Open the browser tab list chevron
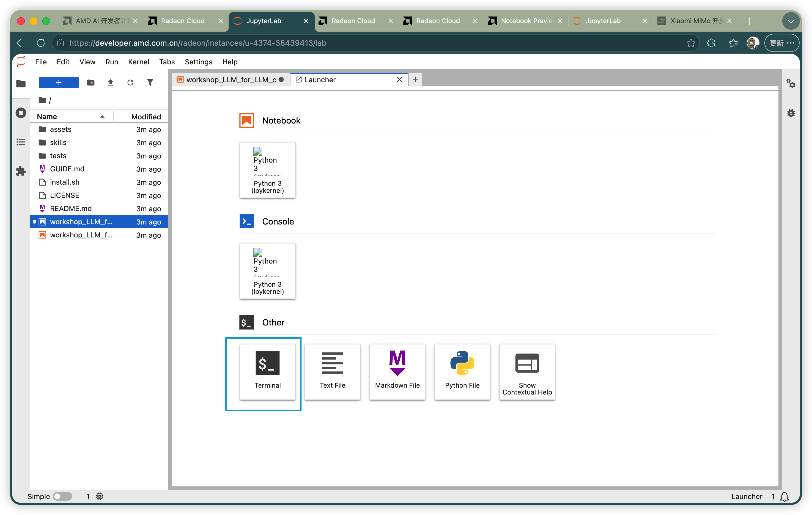The width and height of the screenshot is (812, 515). coord(791,21)
